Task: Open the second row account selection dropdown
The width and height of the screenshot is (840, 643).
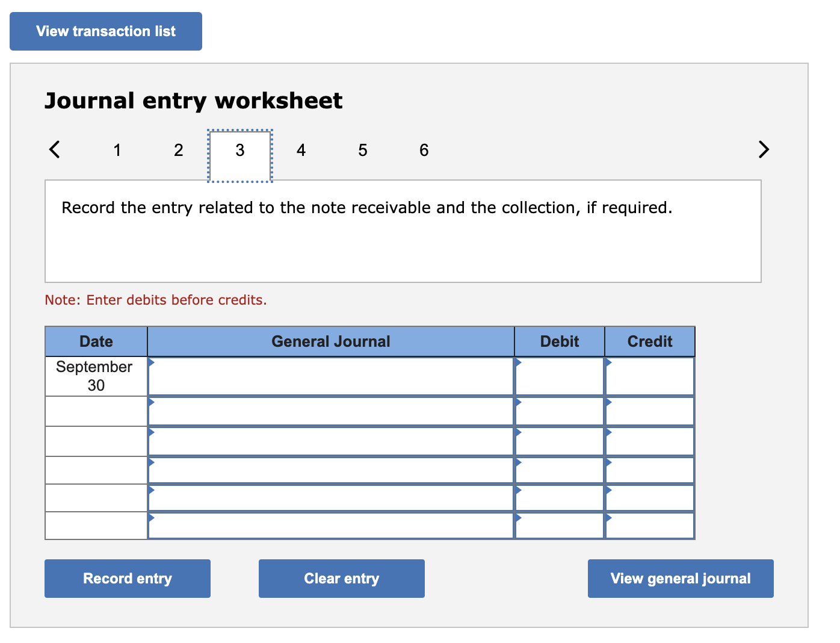Action: 152,401
